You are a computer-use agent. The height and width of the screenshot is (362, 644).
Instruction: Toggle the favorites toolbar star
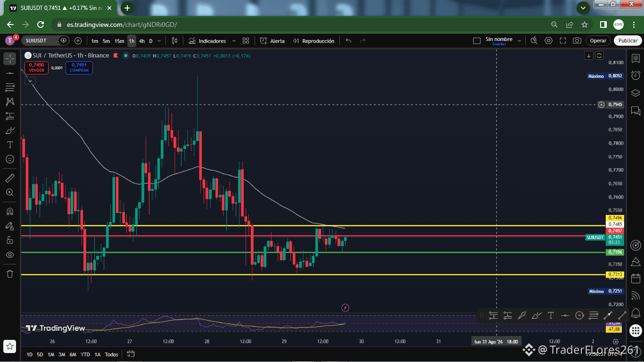pos(10,346)
